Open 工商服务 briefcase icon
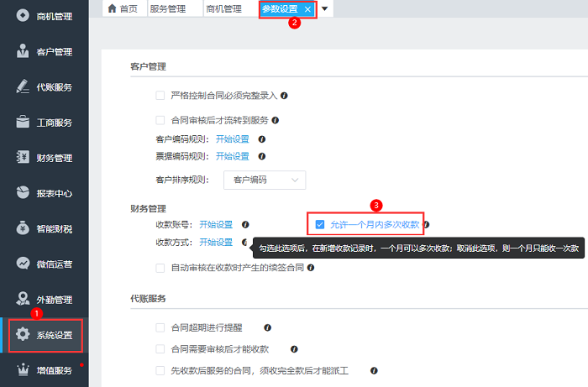The image size is (588, 387). click(23, 123)
